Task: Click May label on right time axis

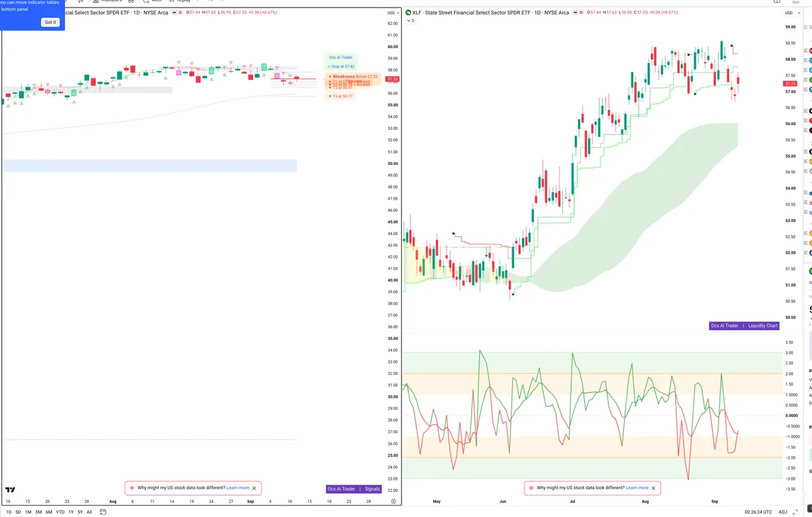Action: click(x=436, y=501)
